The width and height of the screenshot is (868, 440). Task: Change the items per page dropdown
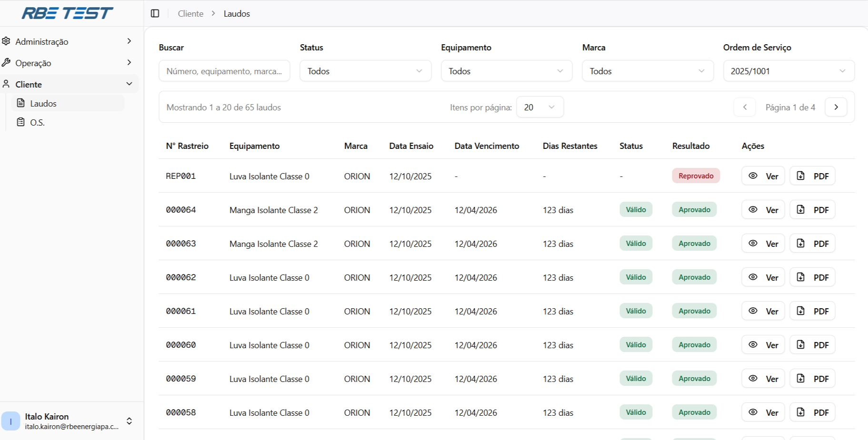539,107
